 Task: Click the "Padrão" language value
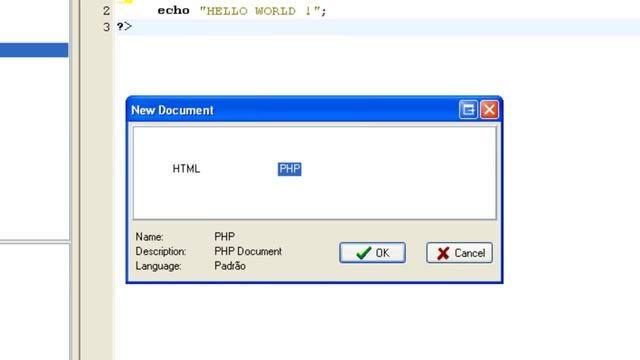(230, 266)
